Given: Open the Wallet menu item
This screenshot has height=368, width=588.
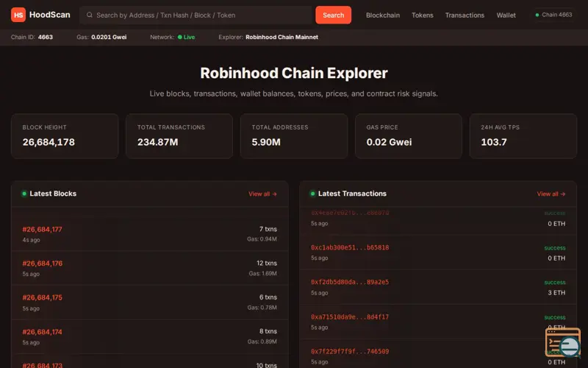Looking at the screenshot, I should (x=506, y=15).
